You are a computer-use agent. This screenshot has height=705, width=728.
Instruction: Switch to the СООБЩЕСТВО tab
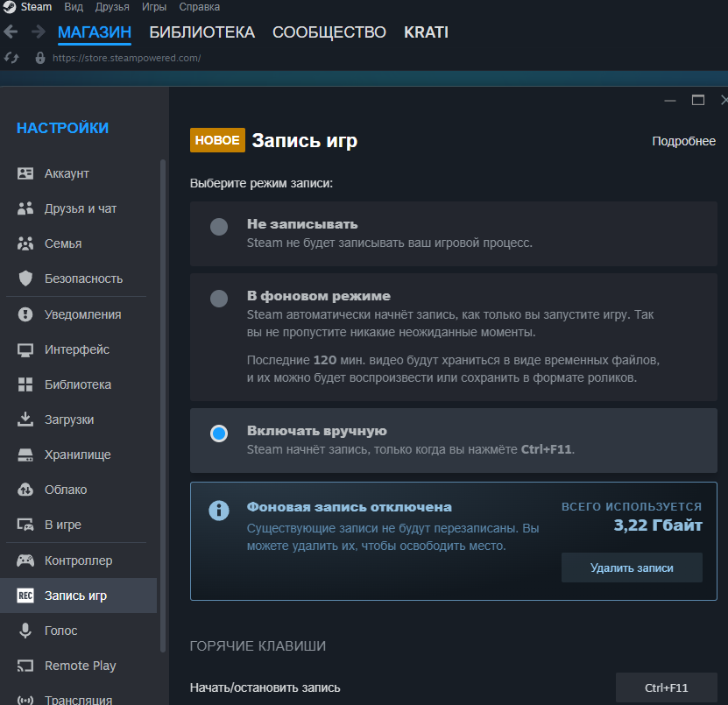[x=329, y=32]
